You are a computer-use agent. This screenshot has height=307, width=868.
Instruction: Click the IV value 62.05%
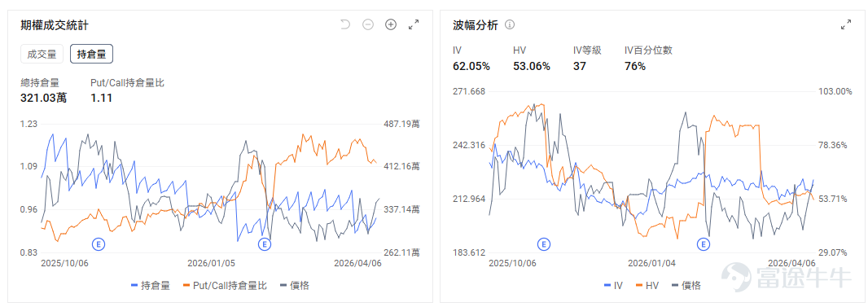471,67
